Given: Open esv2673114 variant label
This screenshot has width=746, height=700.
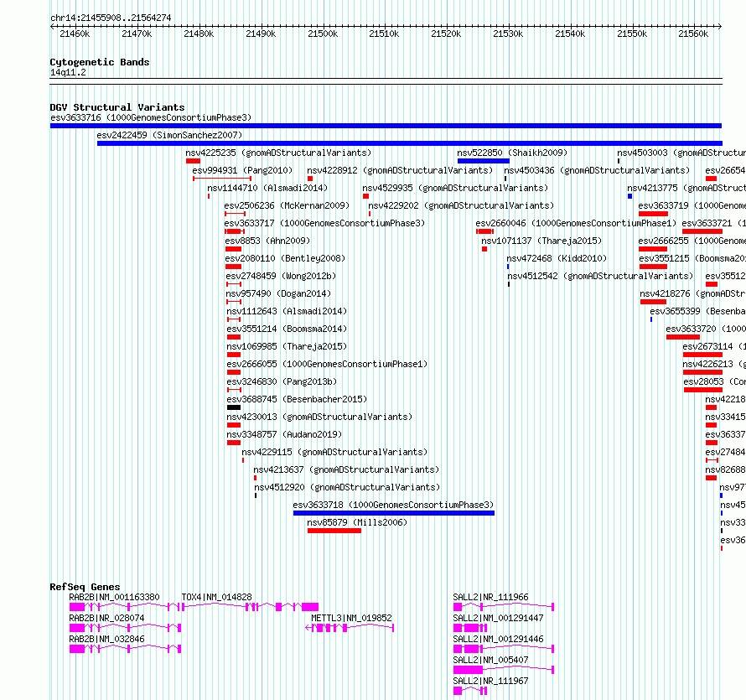Looking at the screenshot, I should coord(714,346).
